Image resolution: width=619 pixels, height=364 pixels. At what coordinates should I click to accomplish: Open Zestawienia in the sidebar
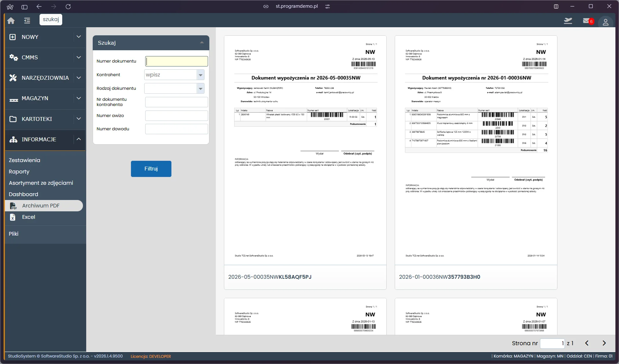[25, 160]
